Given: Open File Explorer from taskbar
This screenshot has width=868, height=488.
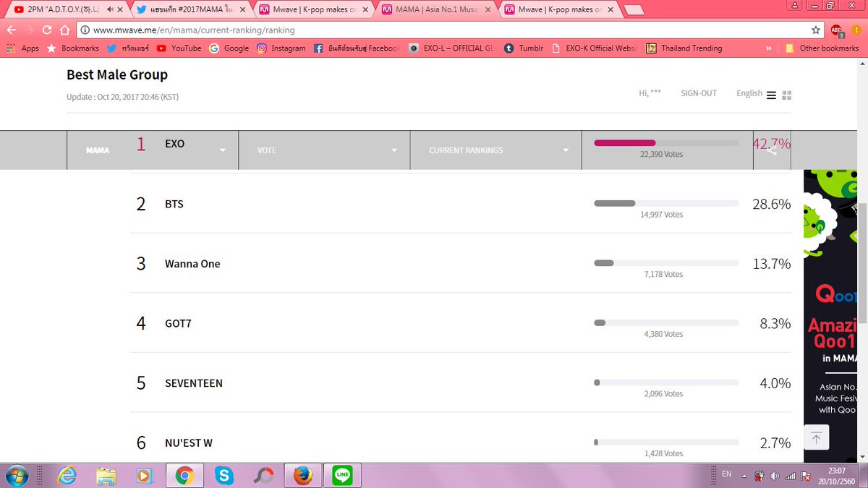Looking at the screenshot, I should [x=106, y=475].
